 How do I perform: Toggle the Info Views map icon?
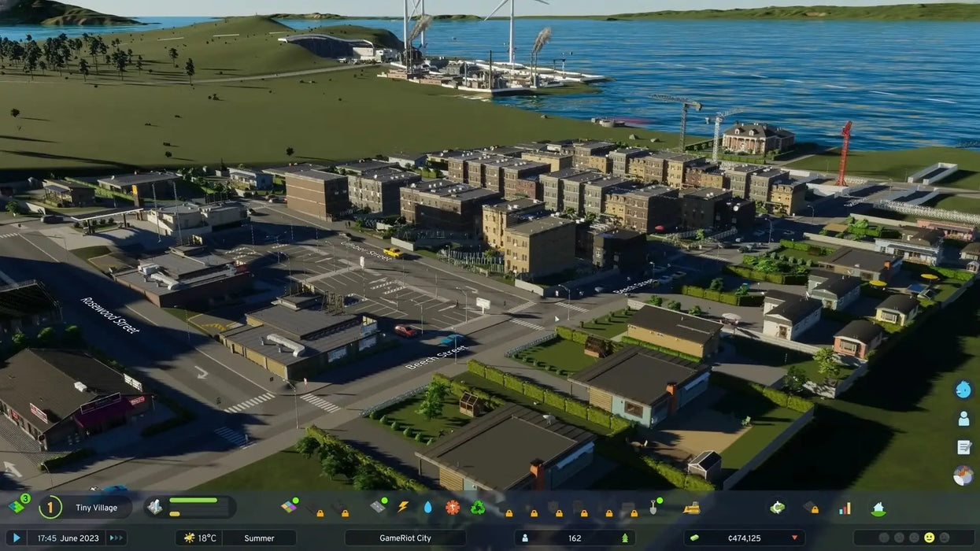tap(963, 475)
